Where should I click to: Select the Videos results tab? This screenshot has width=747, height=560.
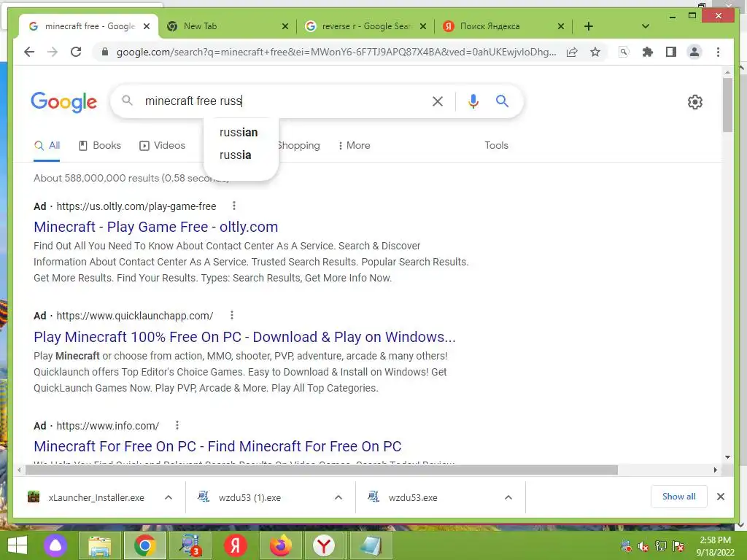point(162,145)
